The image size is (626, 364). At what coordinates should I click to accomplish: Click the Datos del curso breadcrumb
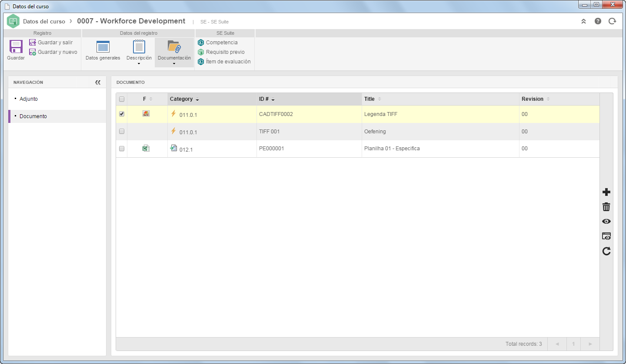point(44,21)
